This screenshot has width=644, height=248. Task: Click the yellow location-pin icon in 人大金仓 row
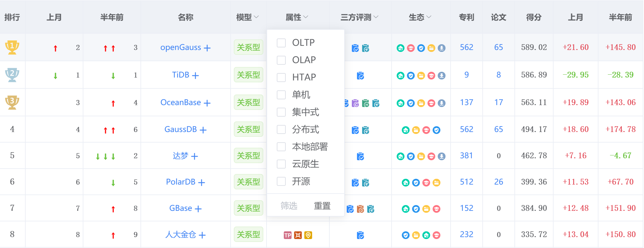pos(308,235)
